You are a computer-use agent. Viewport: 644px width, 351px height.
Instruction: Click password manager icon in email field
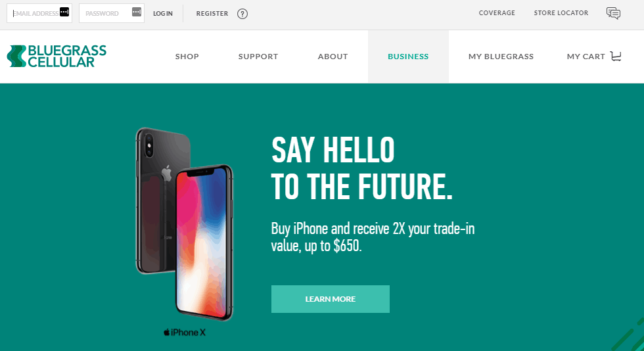(64, 12)
